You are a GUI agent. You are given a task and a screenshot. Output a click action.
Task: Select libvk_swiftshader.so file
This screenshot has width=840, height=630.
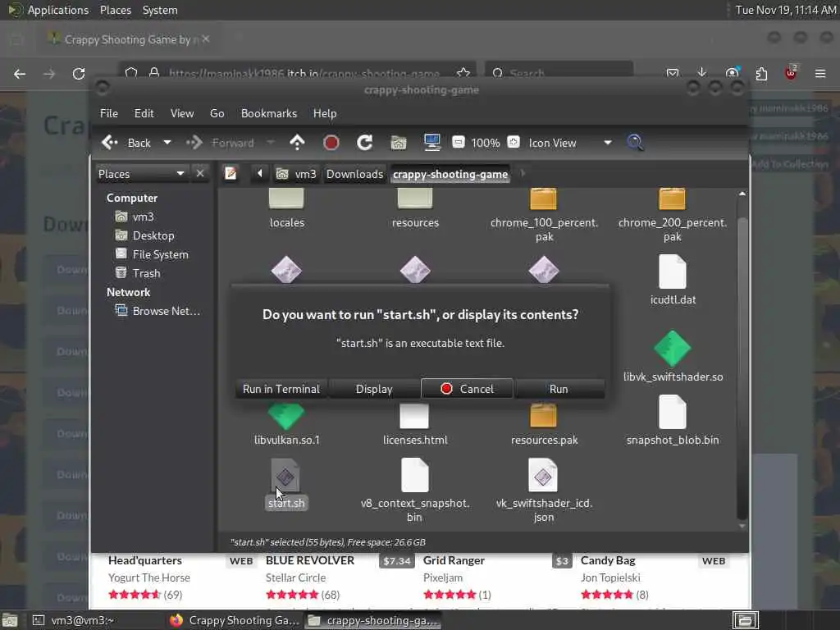pyautogui.click(x=673, y=358)
